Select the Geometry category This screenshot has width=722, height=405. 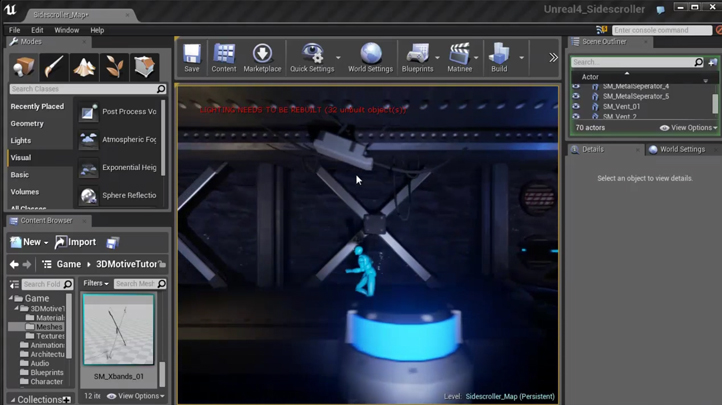click(x=27, y=123)
